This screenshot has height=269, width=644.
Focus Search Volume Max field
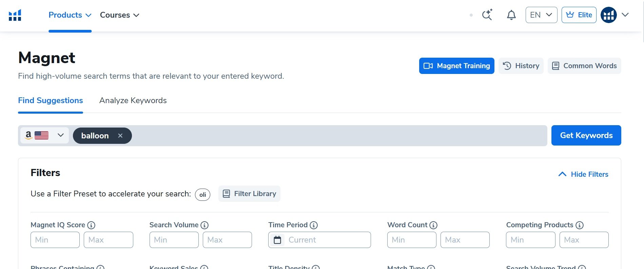tap(227, 240)
